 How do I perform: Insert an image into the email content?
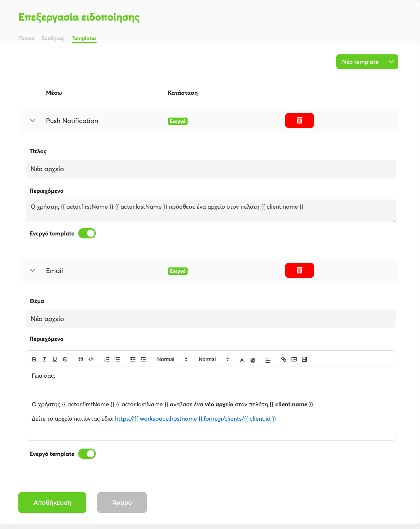coord(294,359)
